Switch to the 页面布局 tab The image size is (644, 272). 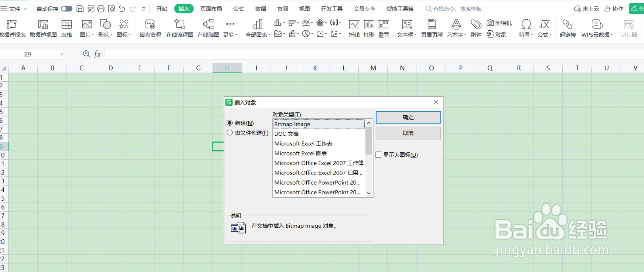click(x=211, y=8)
